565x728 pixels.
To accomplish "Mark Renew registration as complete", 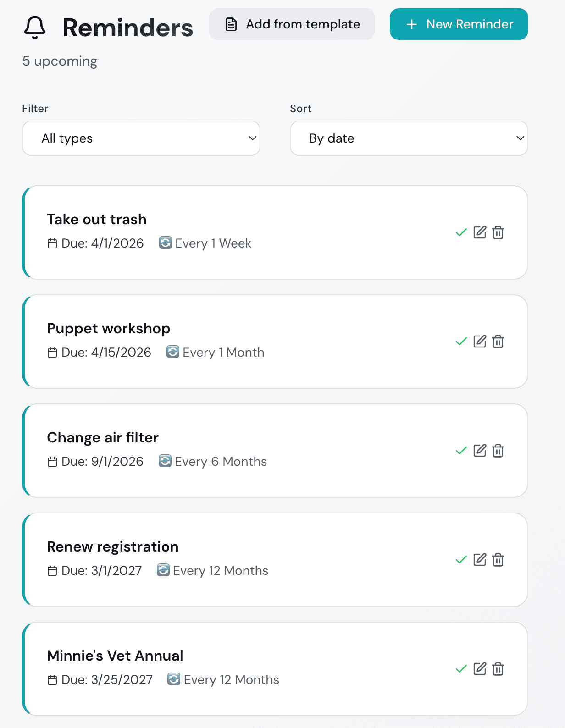I will tap(461, 560).
